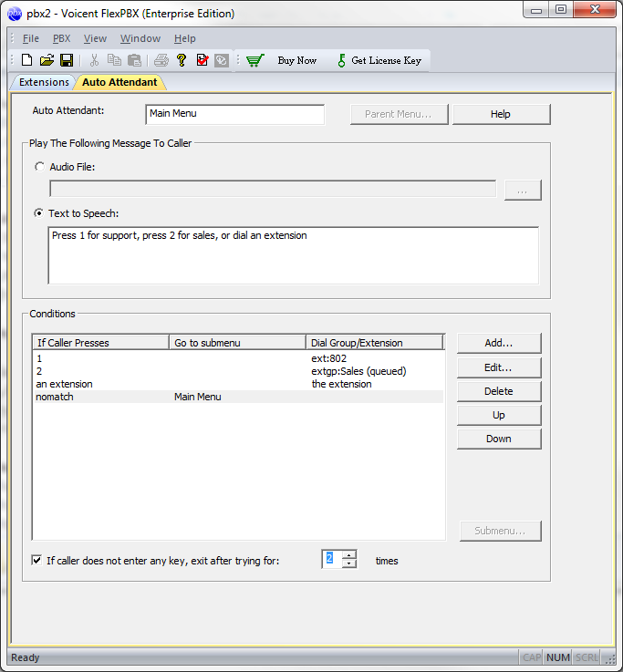This screenshot has height=672, width=623.
Task: Uncheck the exit-after-trying checkbox
Action: 37,561
